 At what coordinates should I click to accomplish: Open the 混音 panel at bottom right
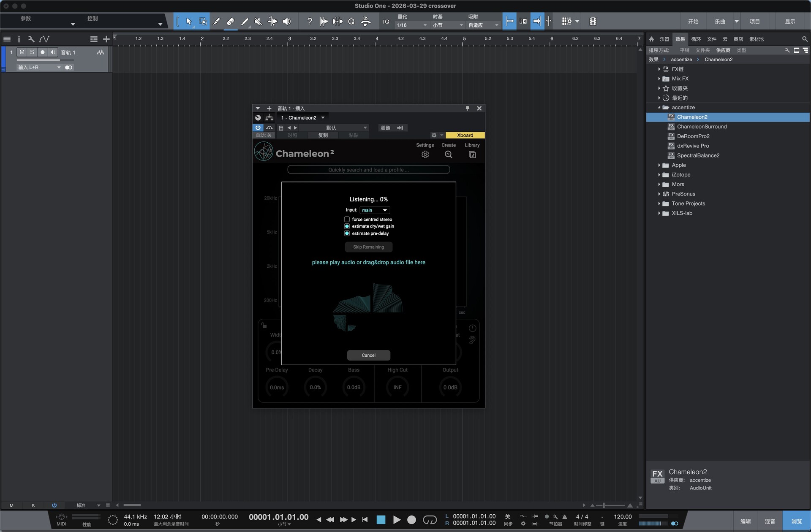pos(770,520)
